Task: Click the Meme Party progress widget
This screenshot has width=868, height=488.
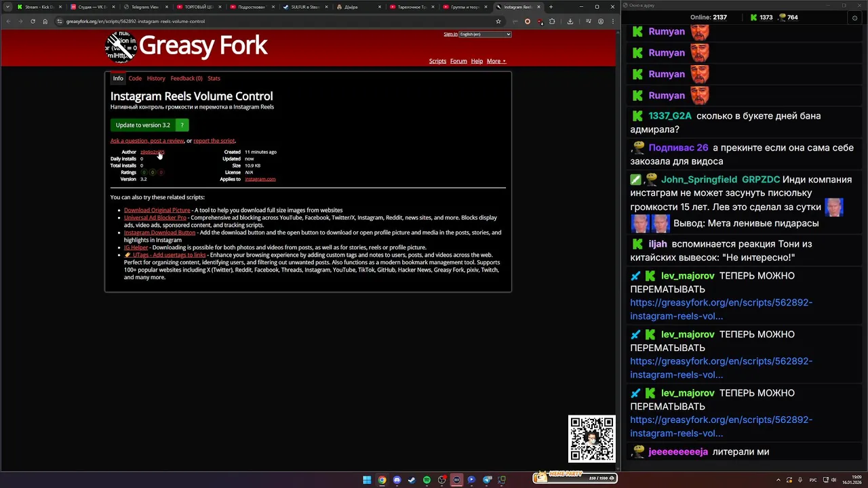Action: coord(575,477)
